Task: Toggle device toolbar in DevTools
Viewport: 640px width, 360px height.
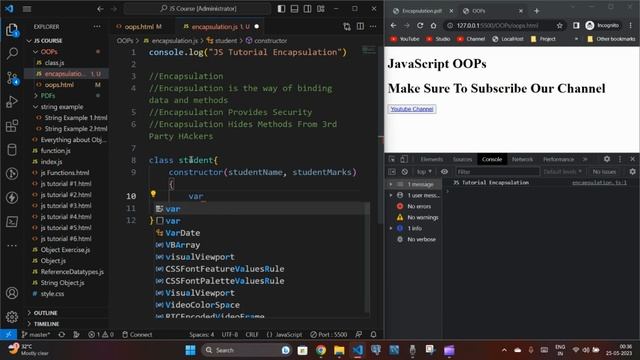Action: point(404,159)
